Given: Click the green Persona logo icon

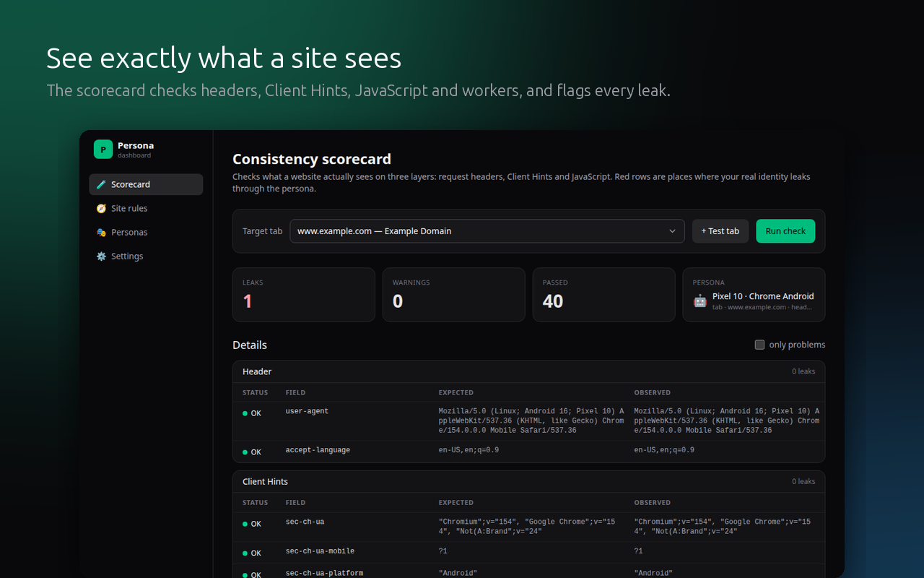Looking at the screenshot, I should (x=103, y=150).
